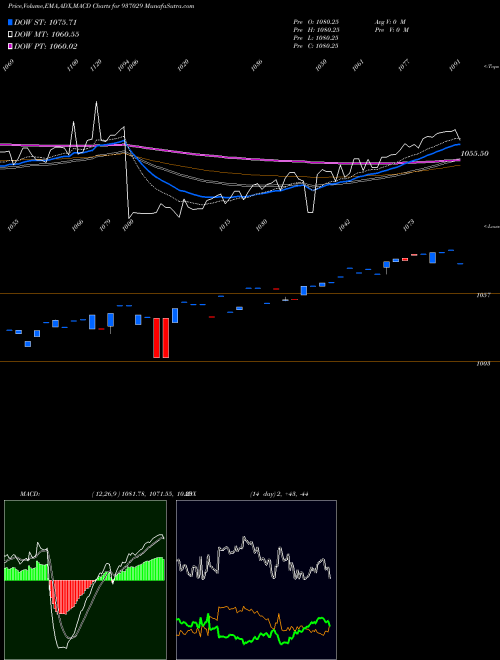Select the 'DOW ST: 1075.71' legend text
Image resolution: width=500 pixels, height=660 pixels.
45,22
